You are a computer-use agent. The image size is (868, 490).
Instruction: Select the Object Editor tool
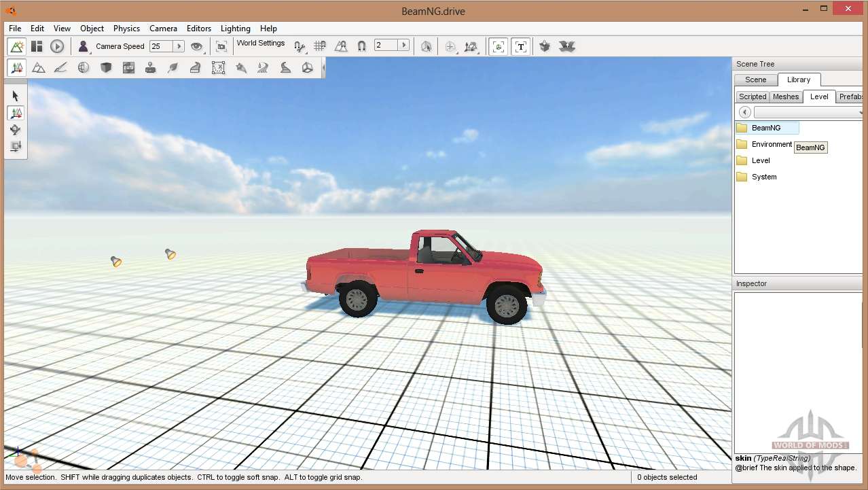(17, 67)
